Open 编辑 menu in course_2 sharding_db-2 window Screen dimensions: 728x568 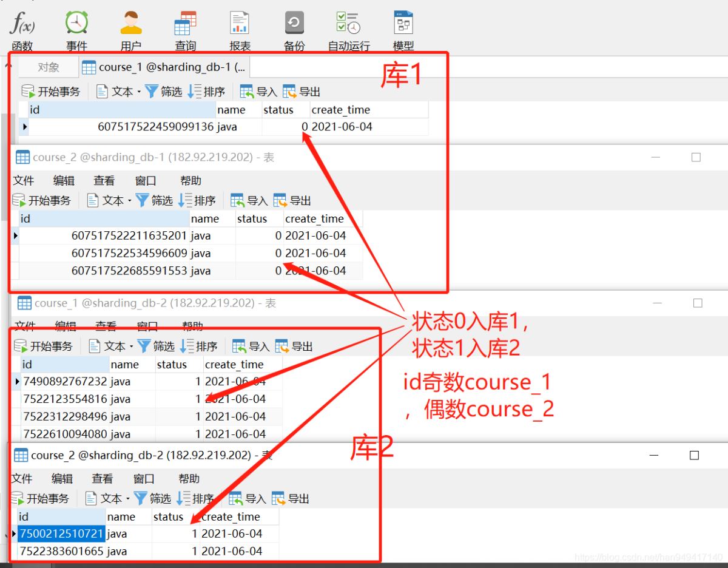62,479
